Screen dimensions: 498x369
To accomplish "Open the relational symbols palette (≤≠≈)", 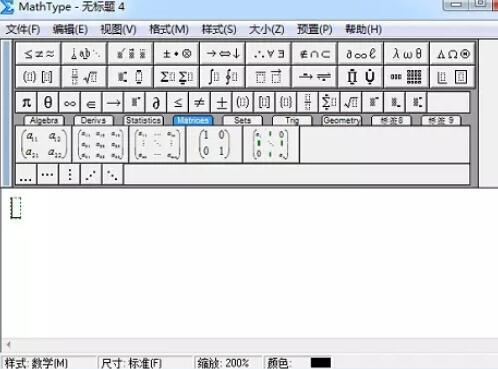I will (38, 53).
